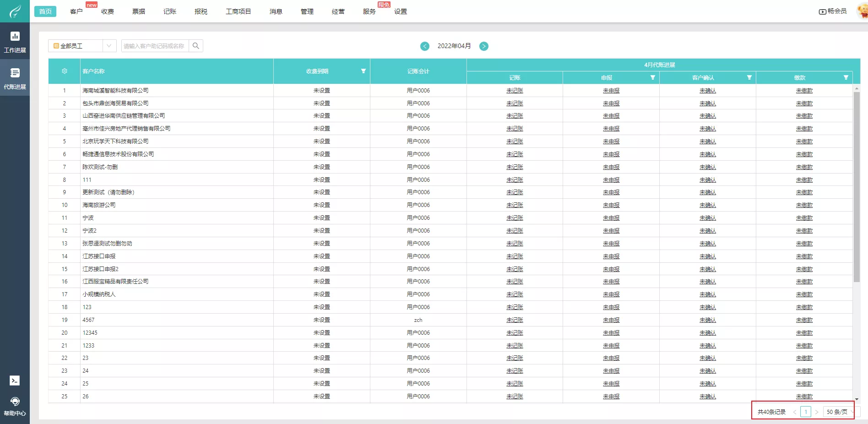
Task: Click 未申报 link for 包头市鼎创海贸易有限公司
Action: click(611, 103)
